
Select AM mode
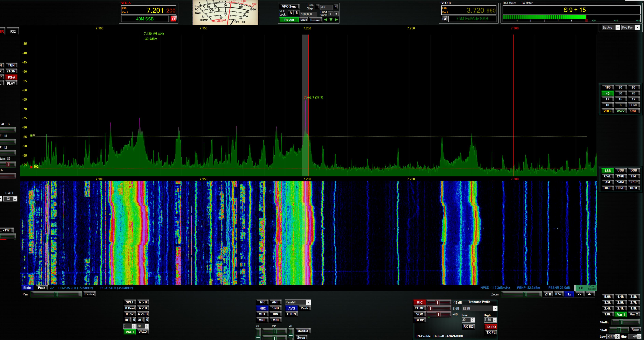click(607, 182)
